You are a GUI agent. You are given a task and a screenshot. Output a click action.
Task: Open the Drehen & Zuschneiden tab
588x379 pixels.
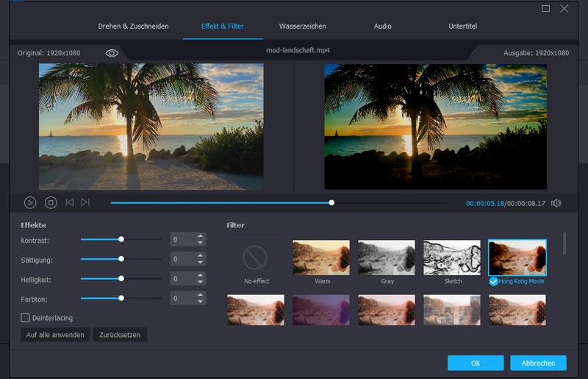pos(133,26)
